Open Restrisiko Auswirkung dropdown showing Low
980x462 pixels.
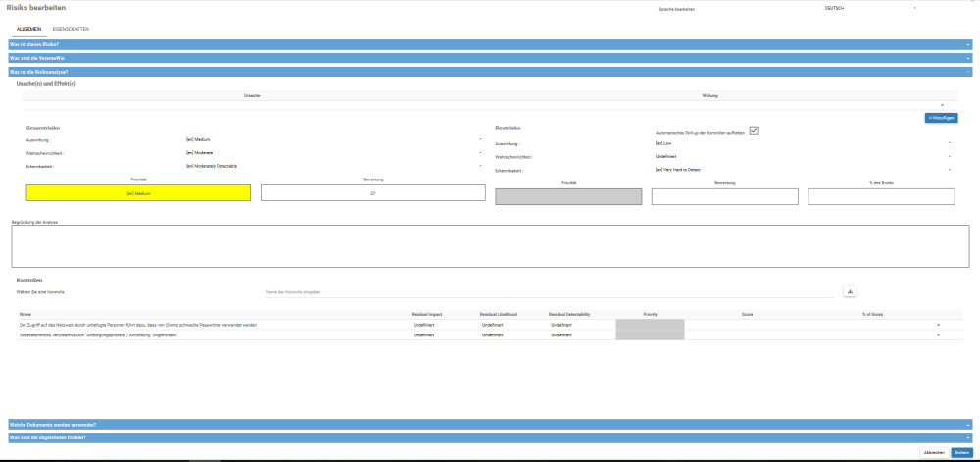pos(803,143)
